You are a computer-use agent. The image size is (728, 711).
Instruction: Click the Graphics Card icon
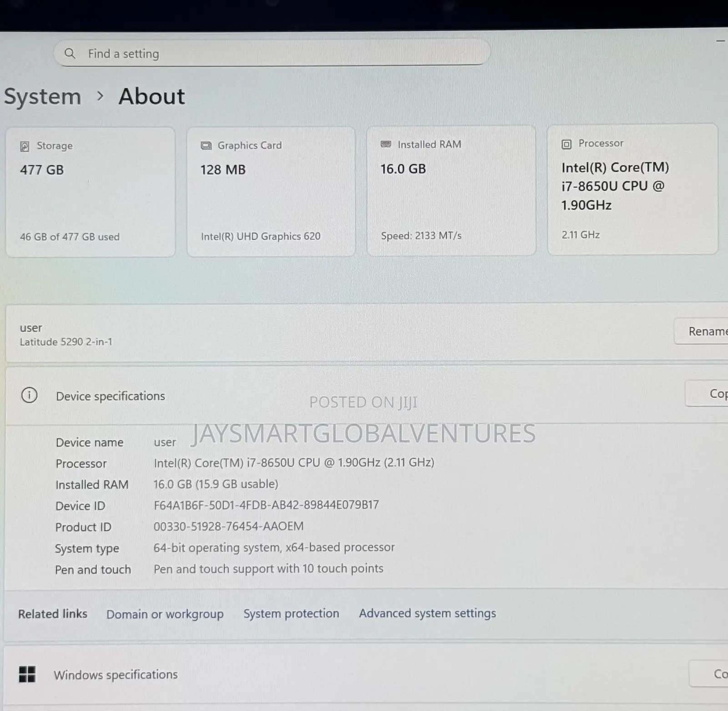coord(206,146)
